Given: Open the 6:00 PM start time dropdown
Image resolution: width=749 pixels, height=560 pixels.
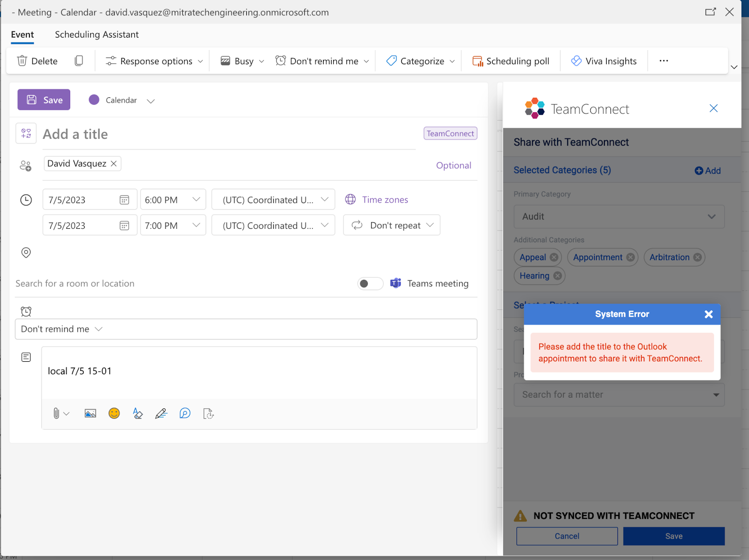Looking at the screenshot, I should click(x=173, y=199).
